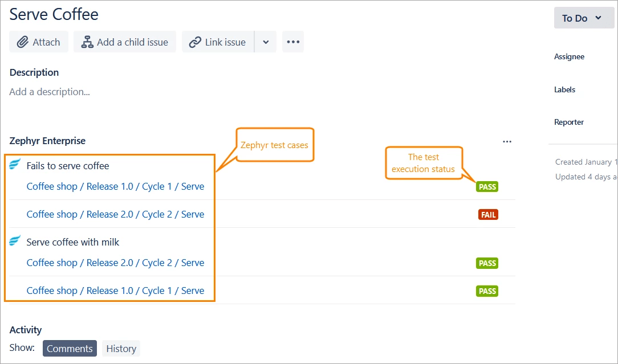Screen dimensions: 618x364
Task: Open Release 1.0 Cycle 1 link under Fails to serve coffee
Action: tap(116, 186)
